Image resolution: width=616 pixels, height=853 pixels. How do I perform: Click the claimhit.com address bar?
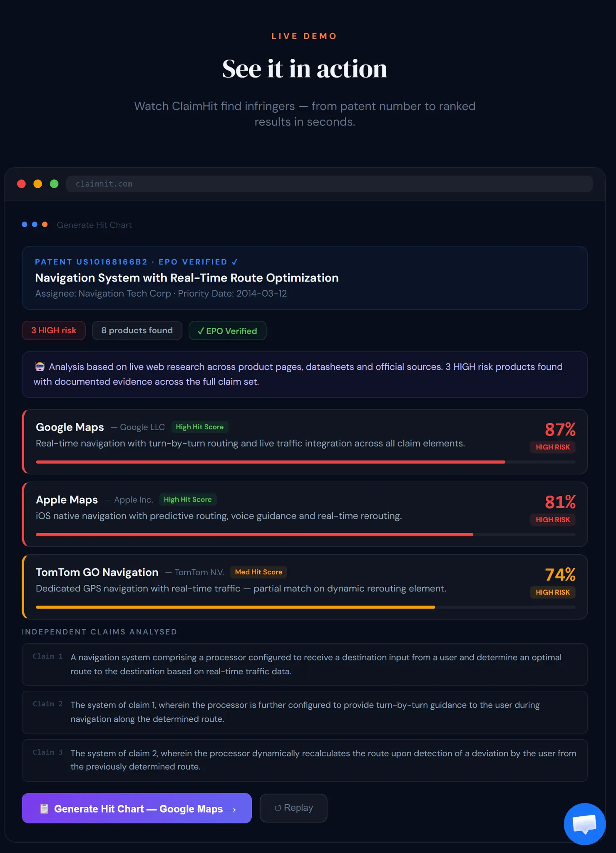pyautogui.click(x=329, y=184)
